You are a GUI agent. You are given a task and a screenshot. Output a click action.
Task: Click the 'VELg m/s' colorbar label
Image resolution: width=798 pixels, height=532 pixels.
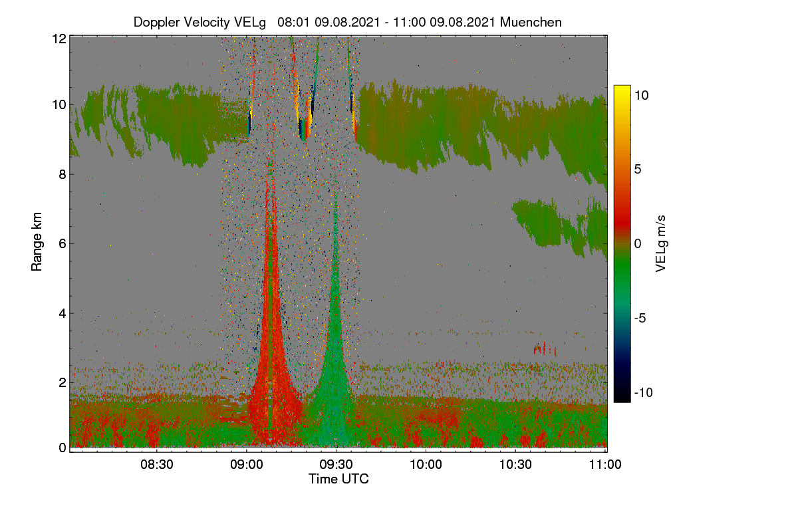[x=660, y=243]
